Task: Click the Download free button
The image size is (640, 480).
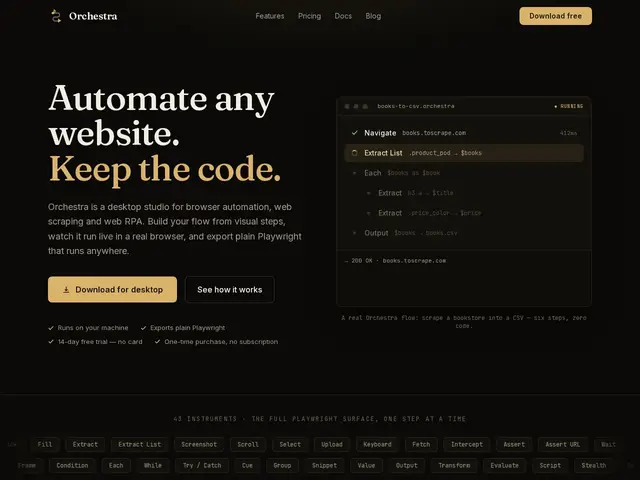Action: pyautogui.click(x=556, y=16)
